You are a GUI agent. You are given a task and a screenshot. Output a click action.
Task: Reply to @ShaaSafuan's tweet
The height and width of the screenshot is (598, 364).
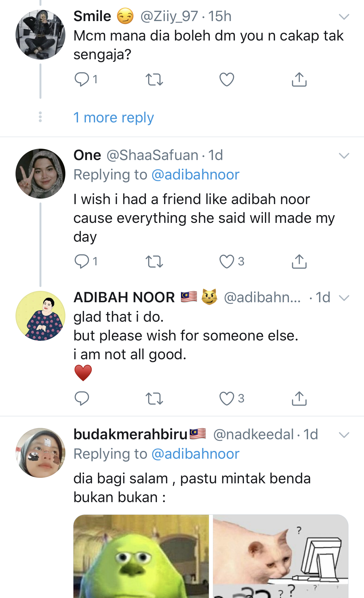coord(82,261)
